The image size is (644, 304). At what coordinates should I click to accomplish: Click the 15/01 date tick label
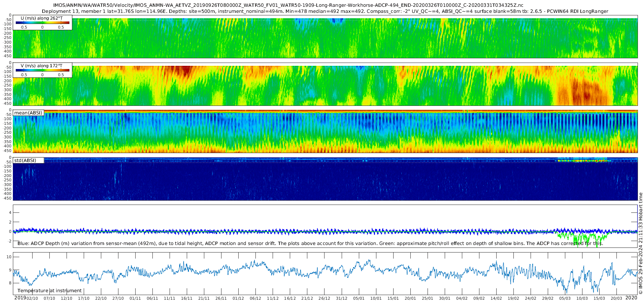click(393, 298)
